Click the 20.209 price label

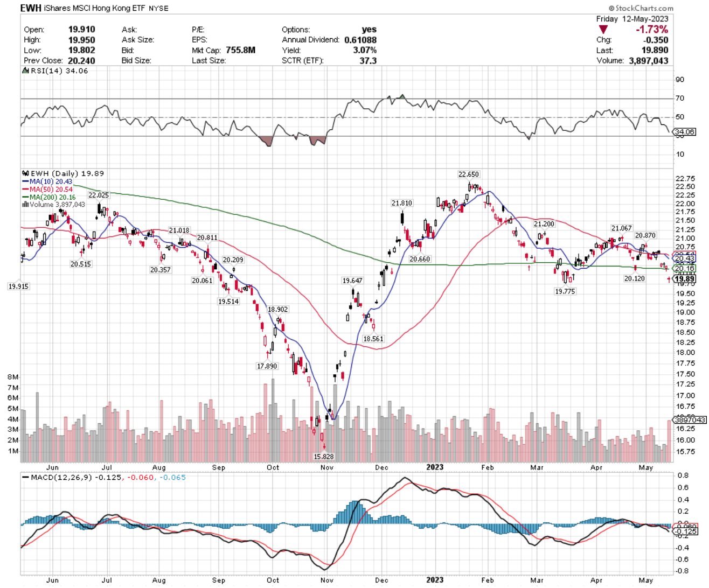click(233, 260)
